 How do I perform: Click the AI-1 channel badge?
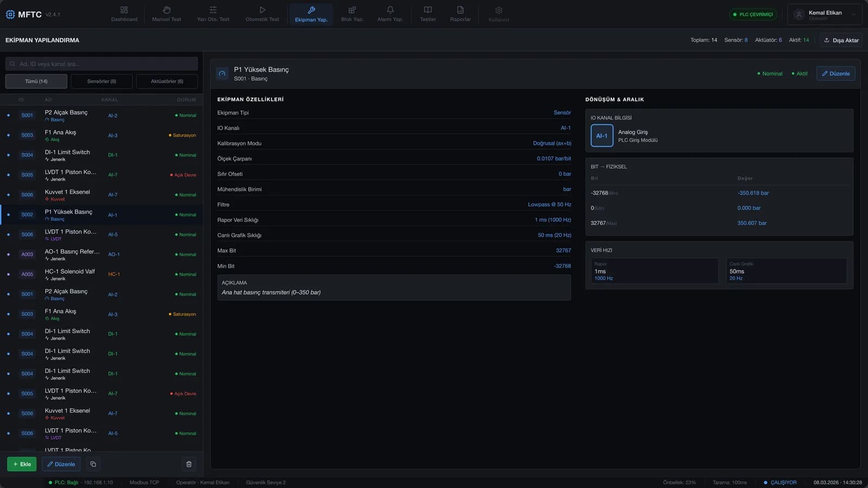[602, 136]
